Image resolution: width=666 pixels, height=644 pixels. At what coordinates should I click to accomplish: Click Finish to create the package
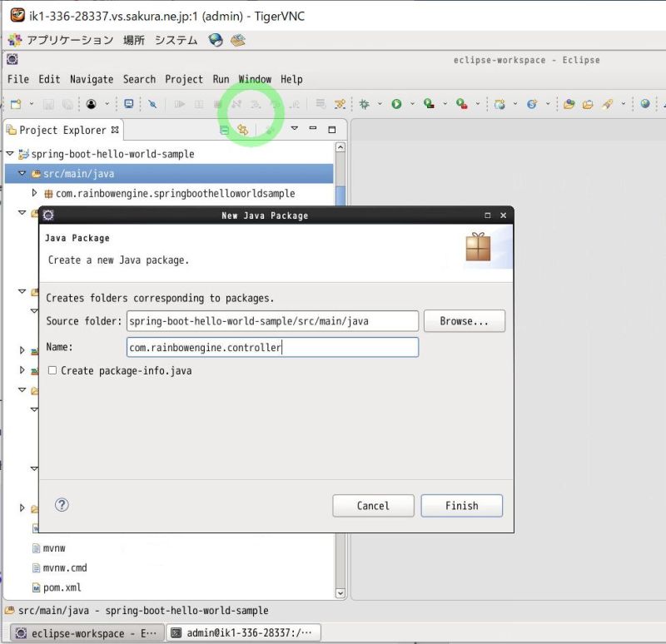pyautogui.click(x=462, y=506)
